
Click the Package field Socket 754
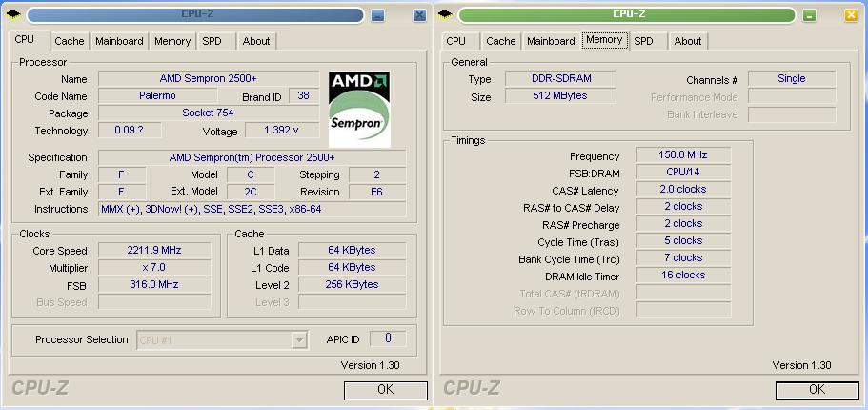coord(209,113)
